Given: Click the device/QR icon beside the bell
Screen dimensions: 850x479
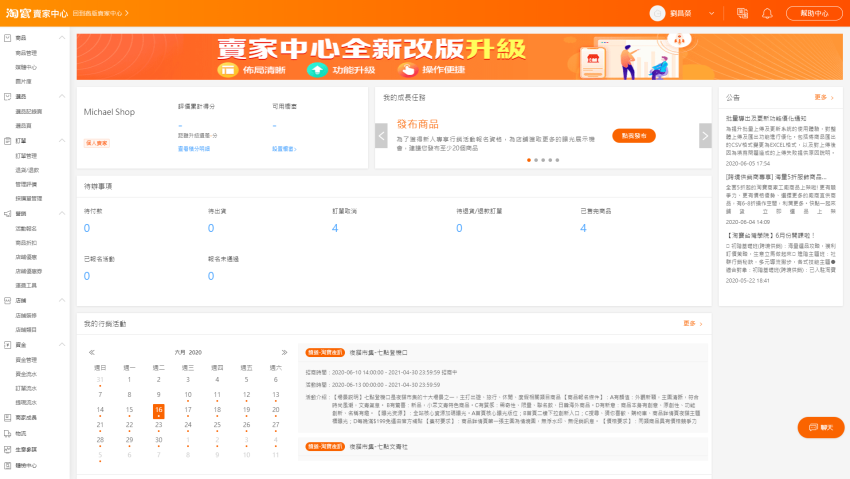Looking at the screenshot, I should [x=742, y=14].
